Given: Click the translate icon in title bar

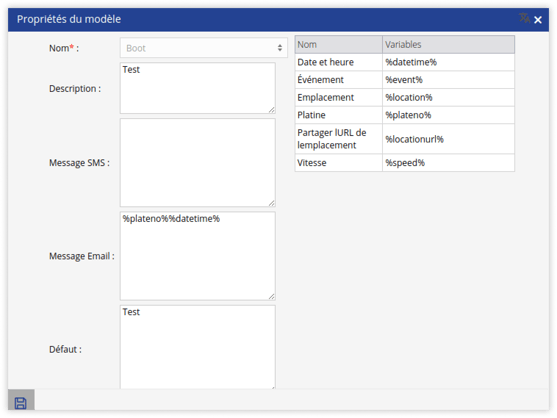Looking at the screenshot, I should pyautogui.click(x=524, y=18).
